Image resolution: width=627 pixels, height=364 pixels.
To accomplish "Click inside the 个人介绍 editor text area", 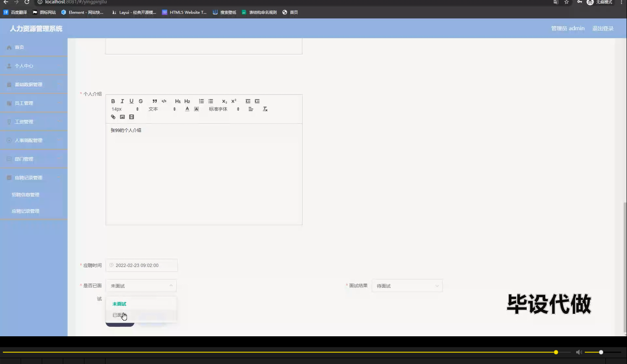I will (x=204, y=174).
